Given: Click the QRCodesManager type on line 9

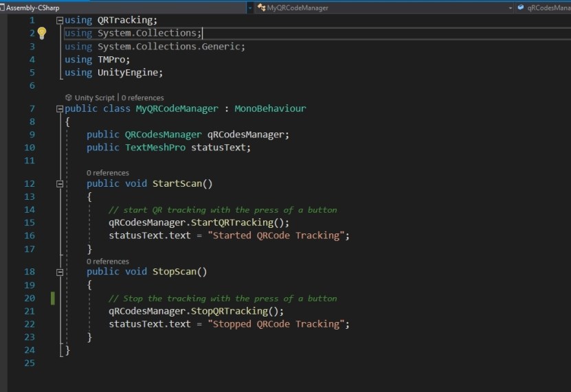Looking at the screenshot, I should (163, 135).
